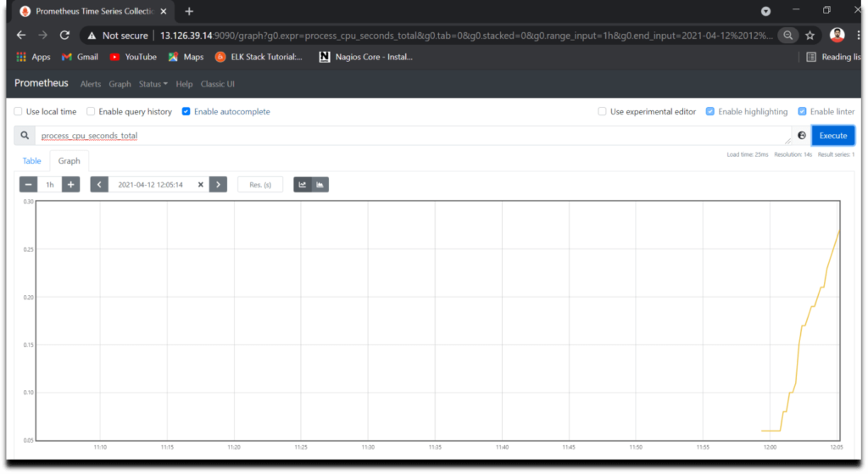Click the end time date field
868x474 pixels.
tap(151, 184)
